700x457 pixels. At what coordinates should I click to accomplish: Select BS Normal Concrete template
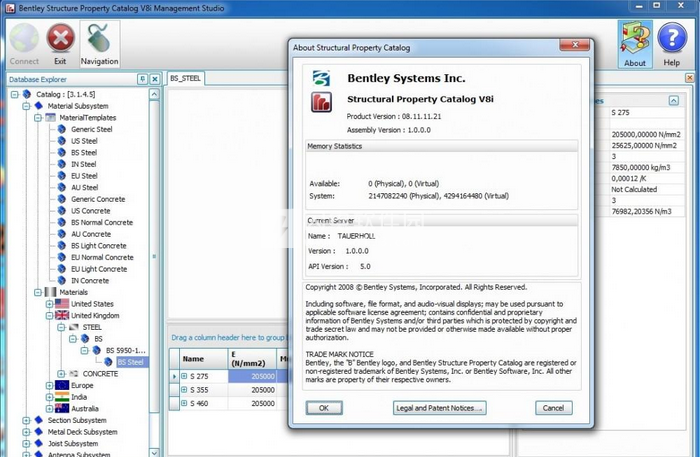click(102, 222)
